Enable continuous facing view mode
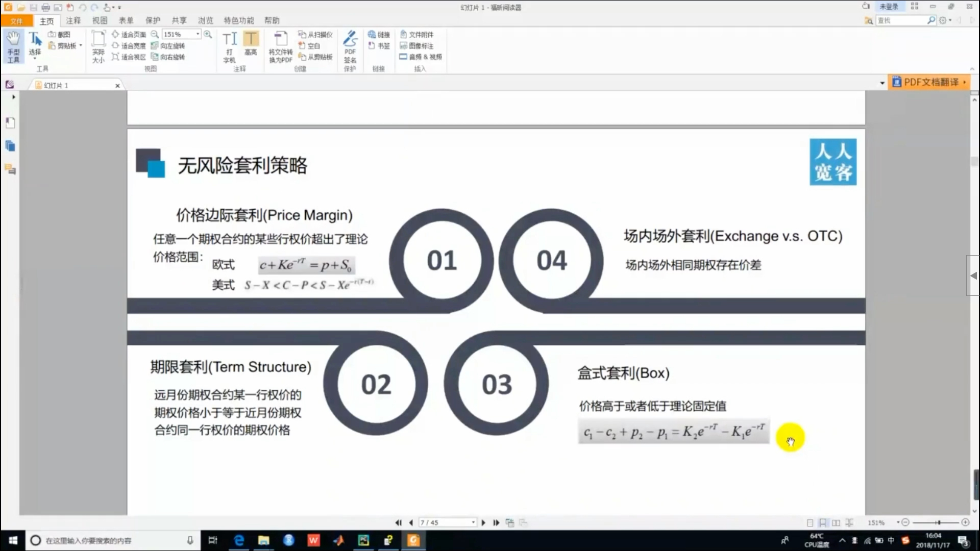980x551 pixels. [849, 522]
